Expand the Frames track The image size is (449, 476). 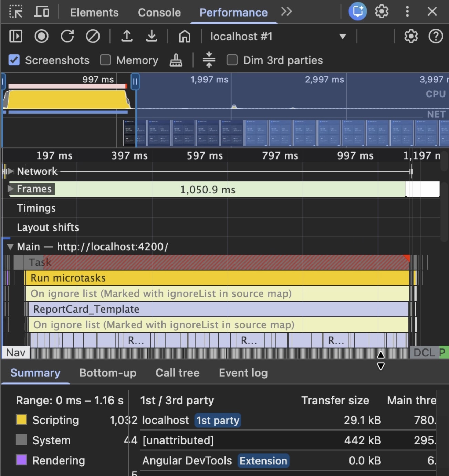11,189
